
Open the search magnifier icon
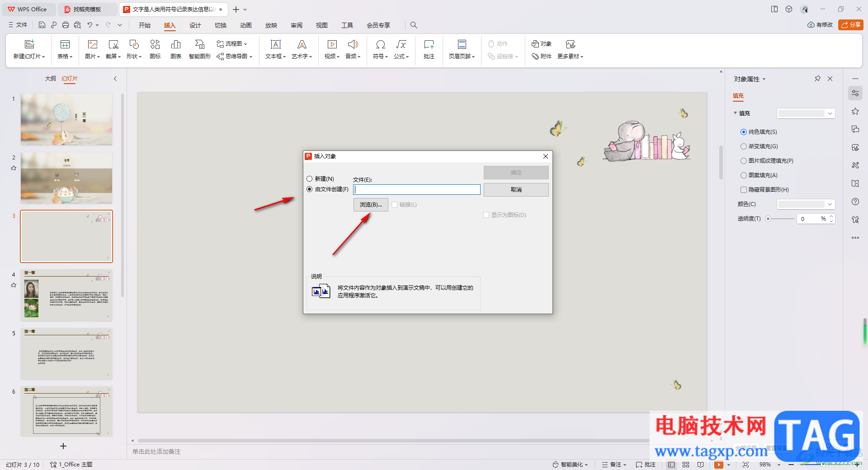[414, 25]
